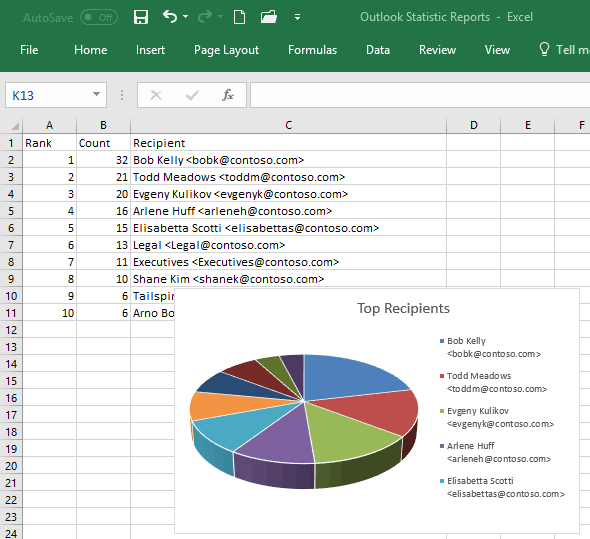The height and width of the screenshot is (539, 590).
Task: Toggle the AutoSave switch
Action: (x=99, y=17)
